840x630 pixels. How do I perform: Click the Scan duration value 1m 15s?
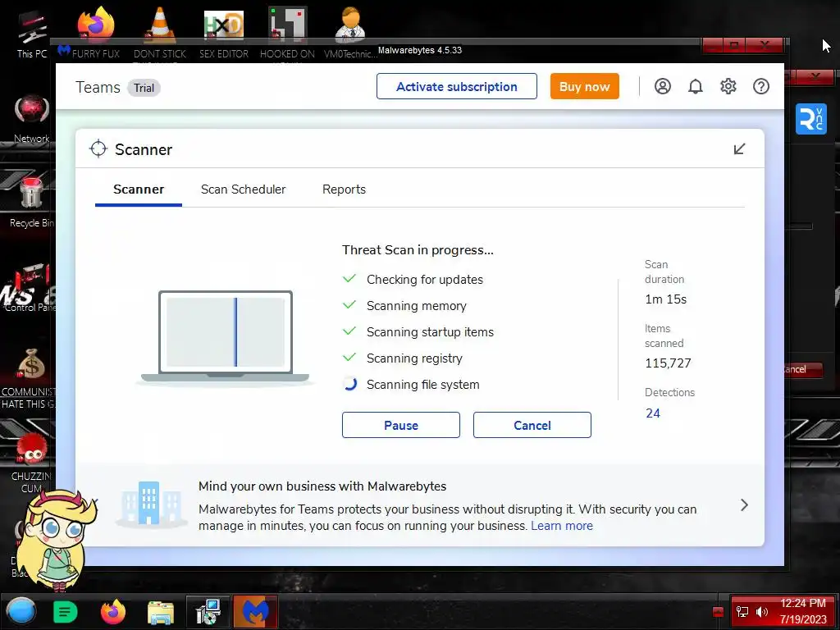[x=665, y=299]
